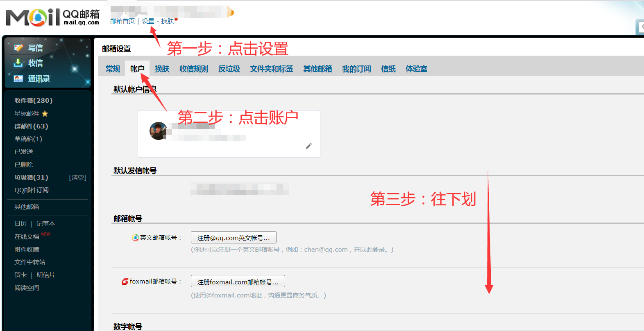Switch to the 其他邮箱 tab
This screenshot has height=331, width=644.
tap(317, 69)
